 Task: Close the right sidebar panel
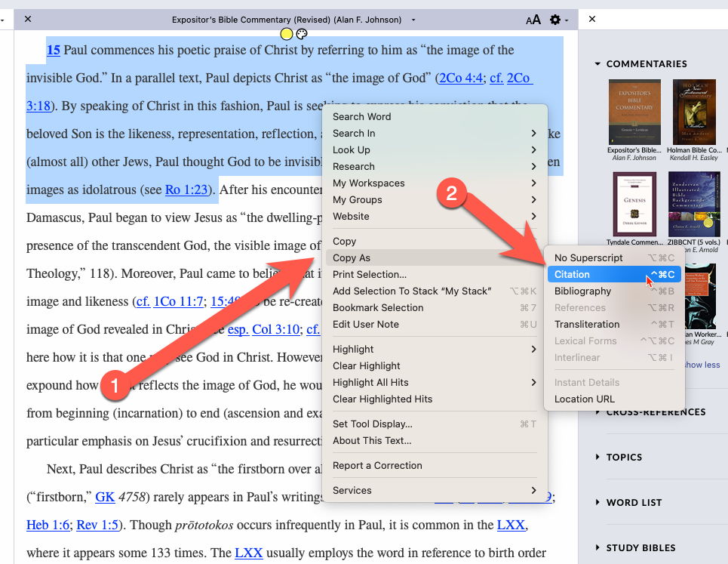point(592,19)
